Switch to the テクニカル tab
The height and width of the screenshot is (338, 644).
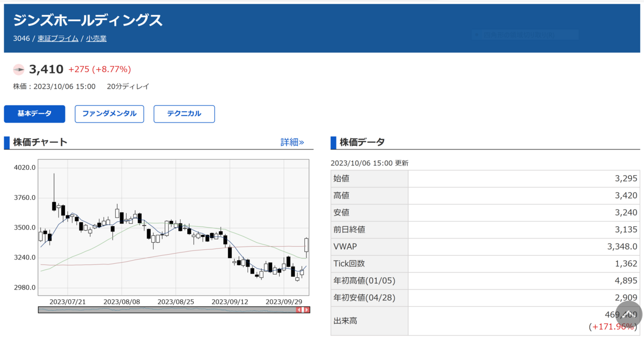tap(184, 114)
